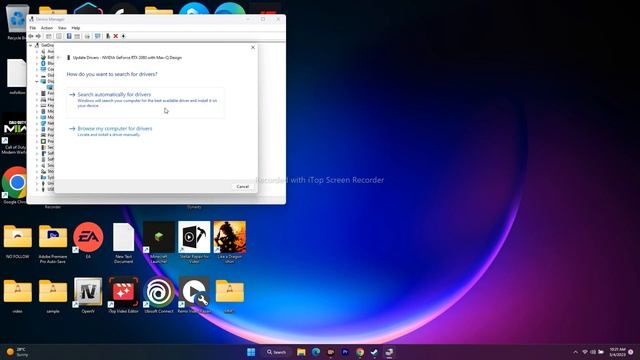Image resolution: width=640 pixels, height=360 pixels.
Task: Click the red X uninstall device icon
Action: (x=116, y=36)
